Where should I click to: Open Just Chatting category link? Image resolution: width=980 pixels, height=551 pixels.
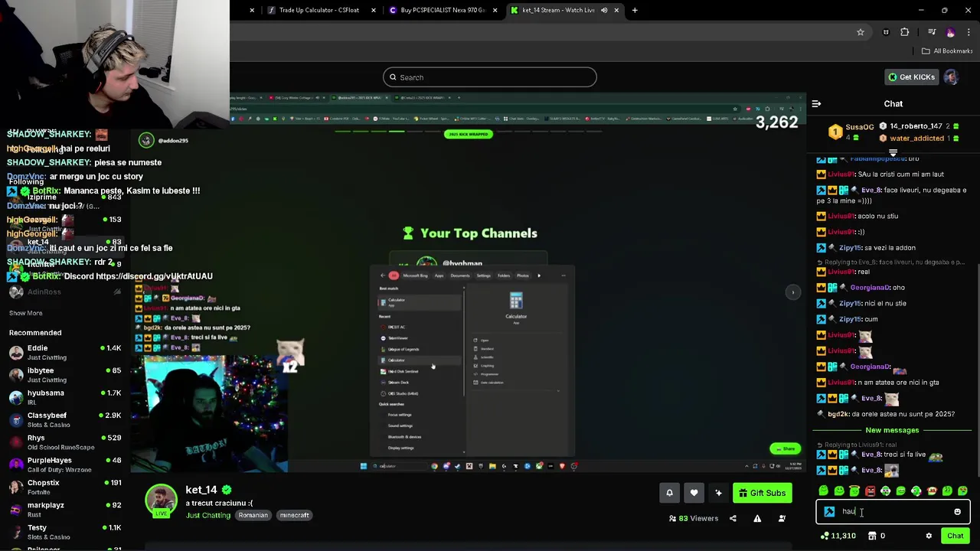pos(207,515)
